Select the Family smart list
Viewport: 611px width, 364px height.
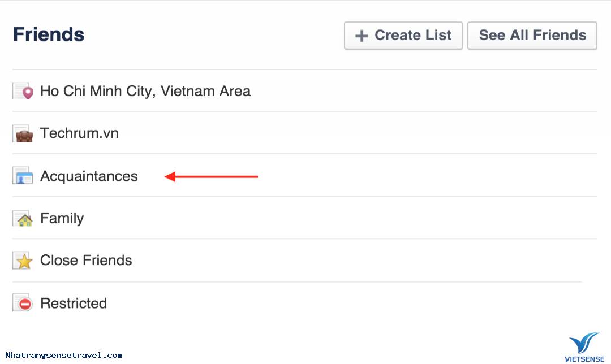[x=62, y=218]
